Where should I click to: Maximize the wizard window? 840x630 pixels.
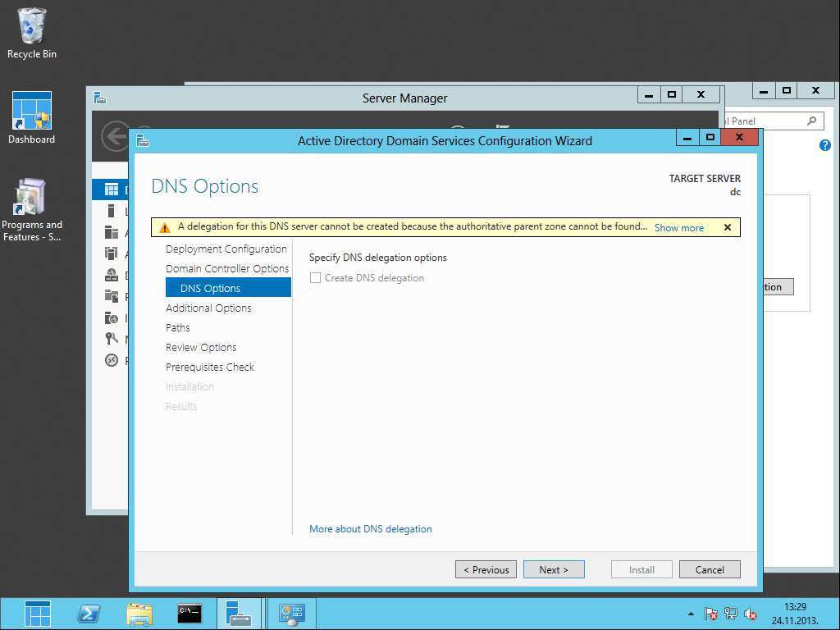[x=710, y=138]
